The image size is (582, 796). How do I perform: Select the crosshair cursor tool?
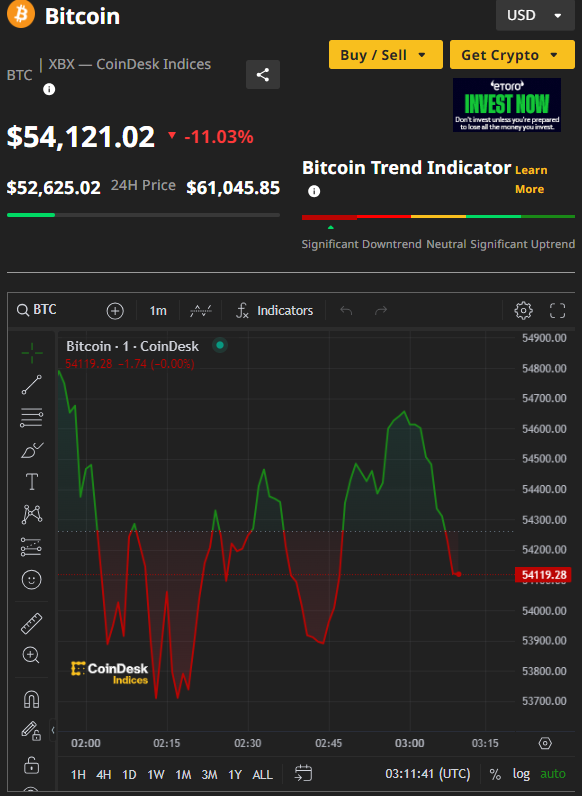pyautogui.click(x=31, y=353)
